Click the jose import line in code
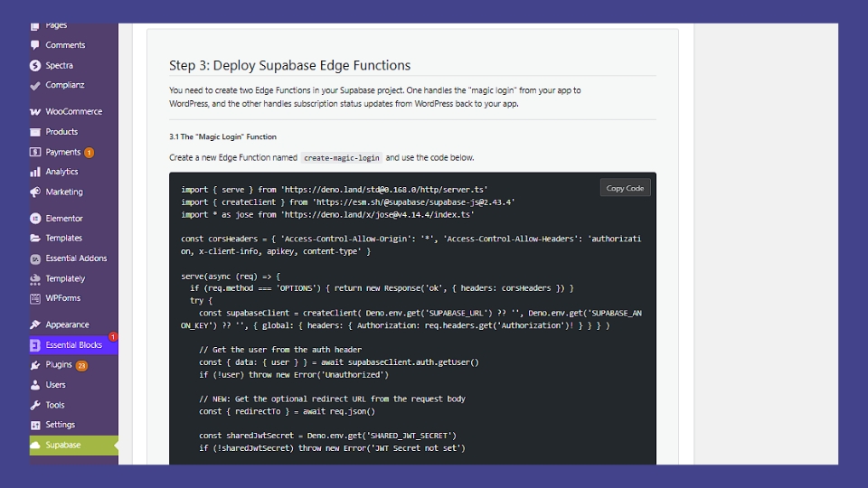Screen dimensions: 868x488 327,215
